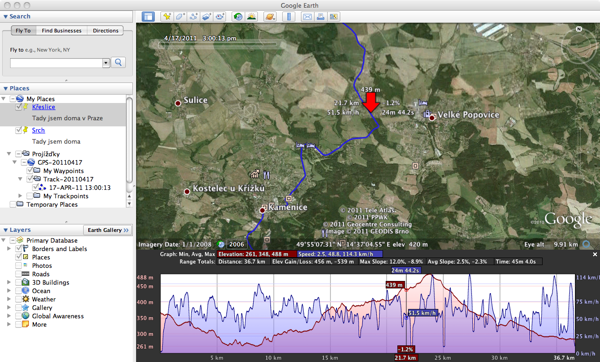The width and height of the screenshot is (600, 362).
Task: Enable the Photos layer checkbox
Action: 18,266
